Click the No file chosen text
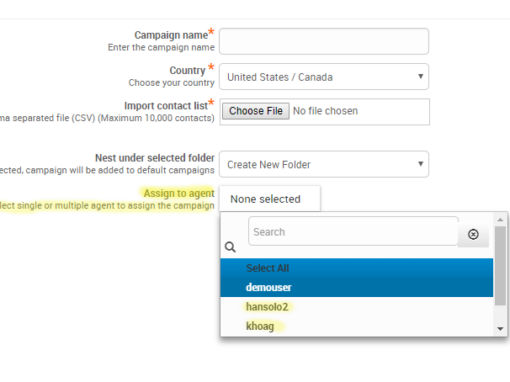Image resolution: width=510 pixels, height=382 pixels. tap(325, 111)
